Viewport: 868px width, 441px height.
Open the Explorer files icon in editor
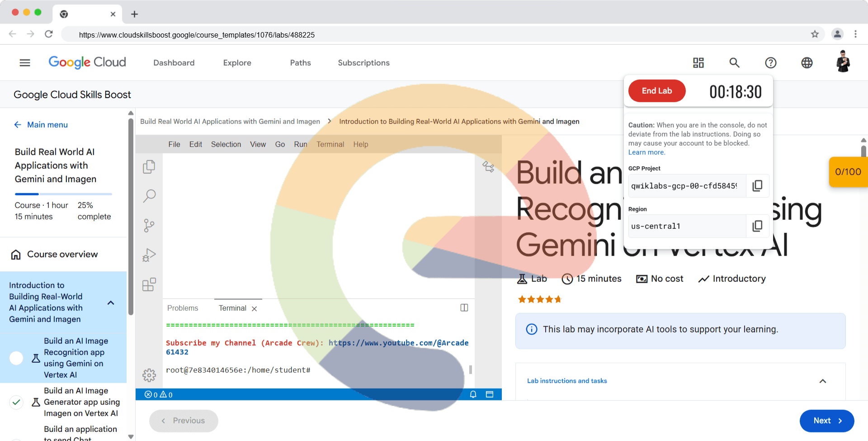[x=149, y=167]
